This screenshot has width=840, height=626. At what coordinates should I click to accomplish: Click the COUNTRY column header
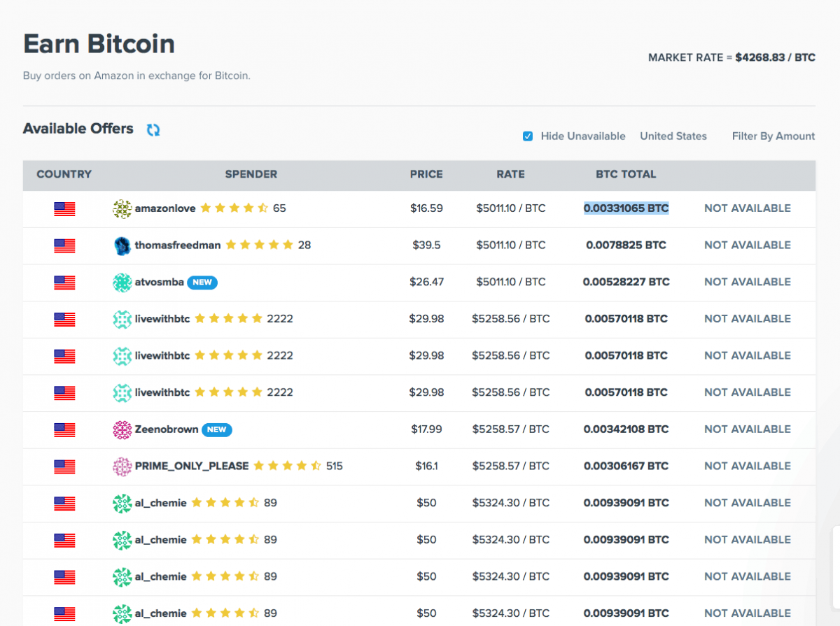(x=64, y=174)
